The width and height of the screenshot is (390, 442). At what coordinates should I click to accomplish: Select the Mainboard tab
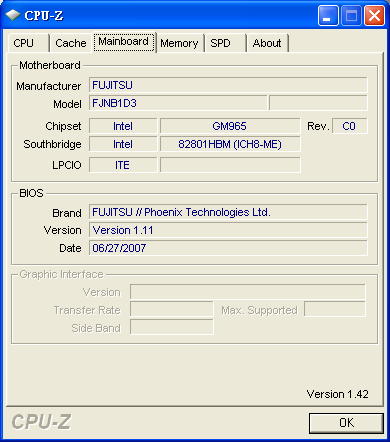(124, 42)
